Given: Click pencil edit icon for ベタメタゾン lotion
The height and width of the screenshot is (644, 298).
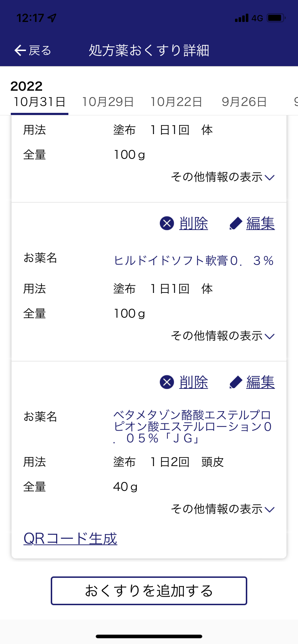Looking at the screenshot, I should [x=236, y=382].
